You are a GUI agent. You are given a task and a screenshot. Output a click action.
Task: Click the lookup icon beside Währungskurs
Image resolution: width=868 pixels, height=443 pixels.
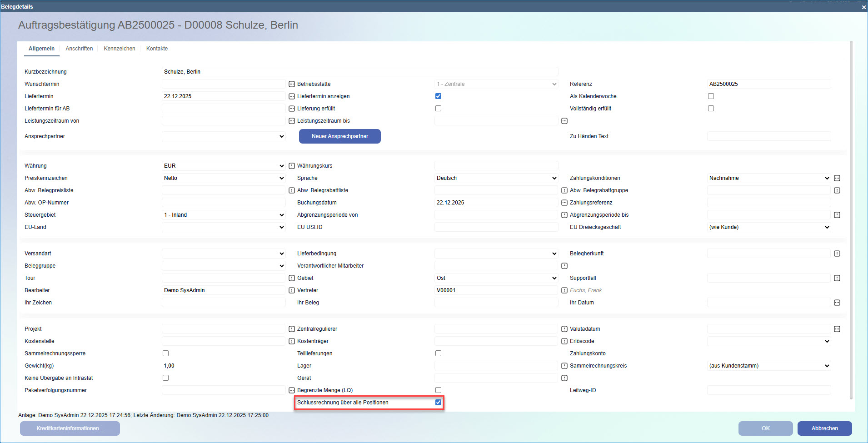(291, 165)
